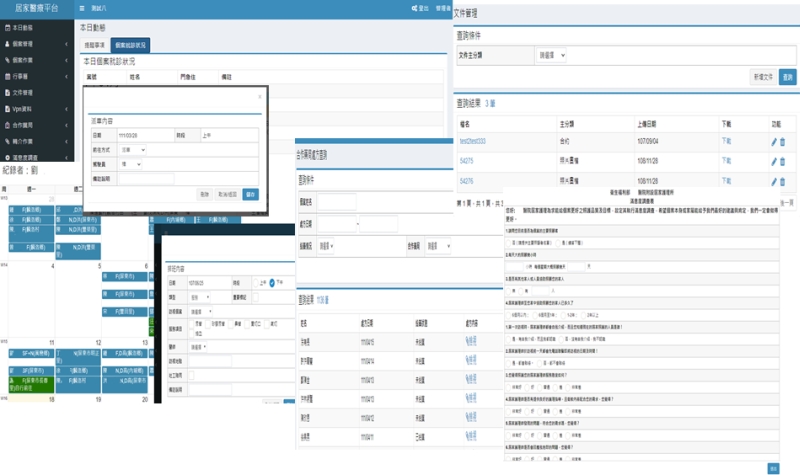Click the trash icon in the 54275 row
This screenshot has height=475, width=800.
783,161
